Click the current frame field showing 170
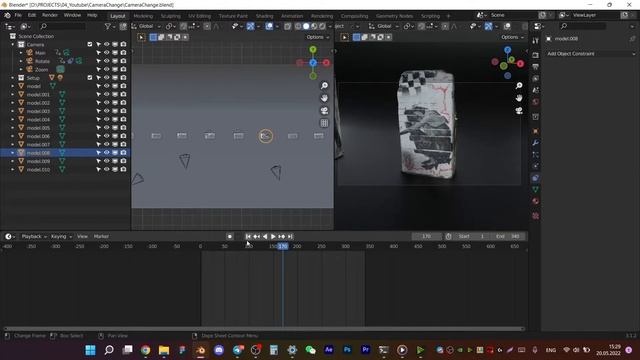The height and width of the screenshot is (360, 640). click(x=427, y=236)
